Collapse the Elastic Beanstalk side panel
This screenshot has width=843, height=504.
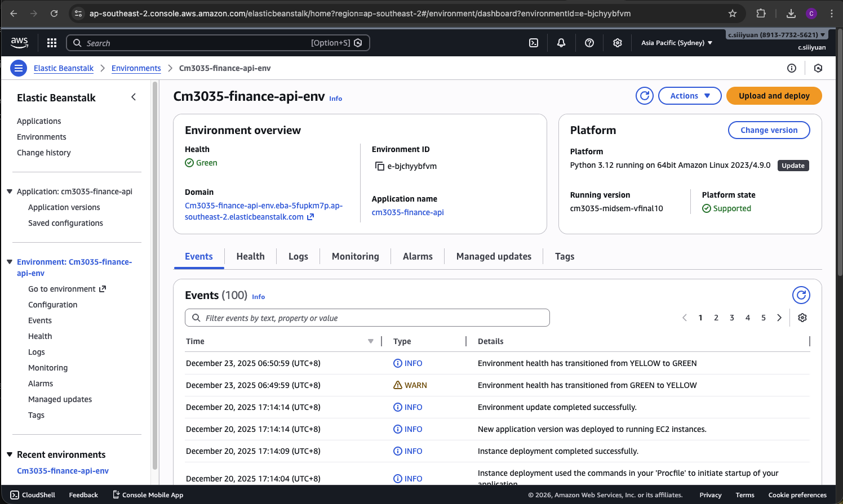coord(134,97)
